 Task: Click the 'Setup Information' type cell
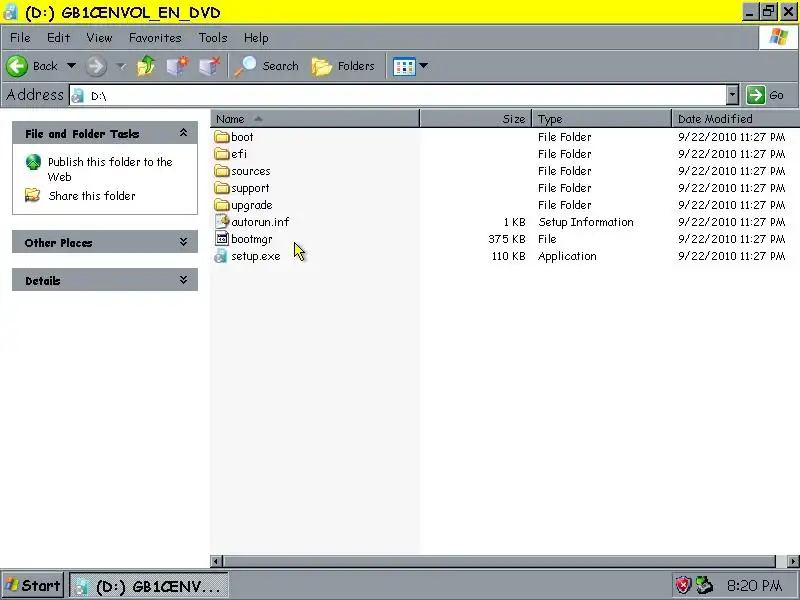tap(586, 222)
